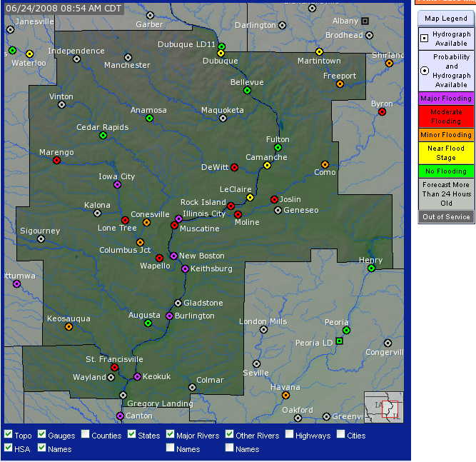This screenshot has height=462, width=476.
Task: Click the Albany hydrograph square marker
Action: pyautogui.click(x=365, y=21)
